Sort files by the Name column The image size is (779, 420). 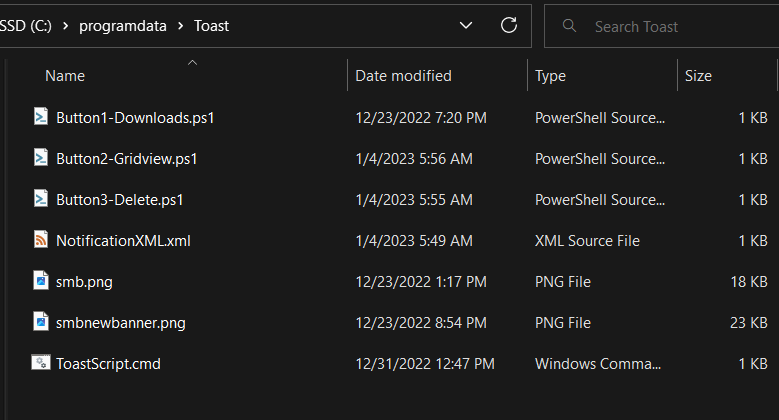click(x=65, y=76)
